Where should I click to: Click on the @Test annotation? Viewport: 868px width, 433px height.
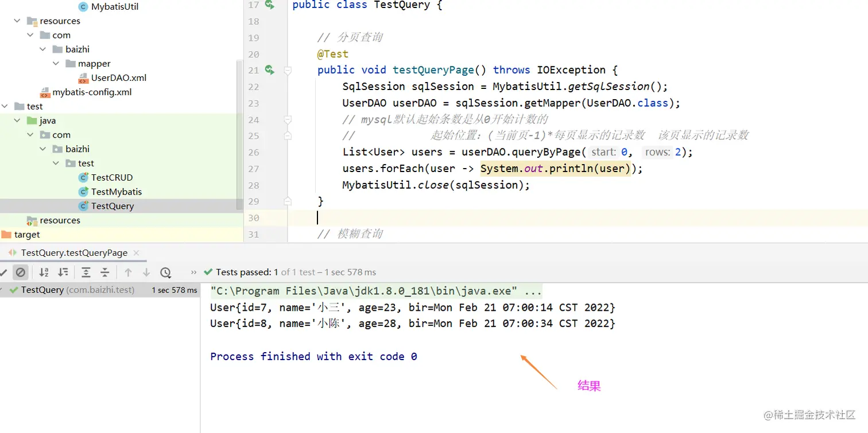click(x=333, y=54)
